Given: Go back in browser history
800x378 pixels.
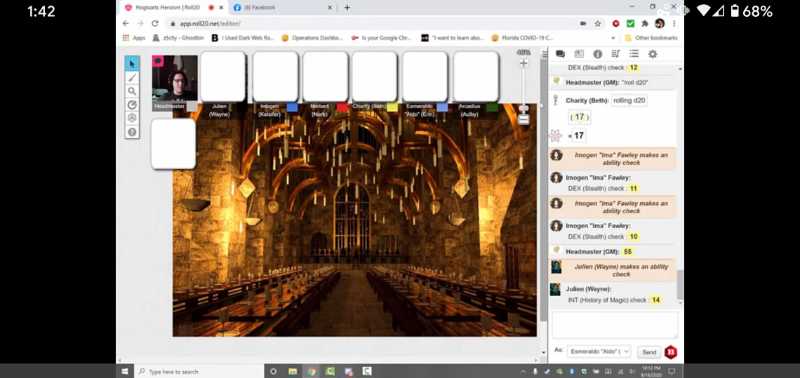Looking at the screenshot, I should pos(126,23).
